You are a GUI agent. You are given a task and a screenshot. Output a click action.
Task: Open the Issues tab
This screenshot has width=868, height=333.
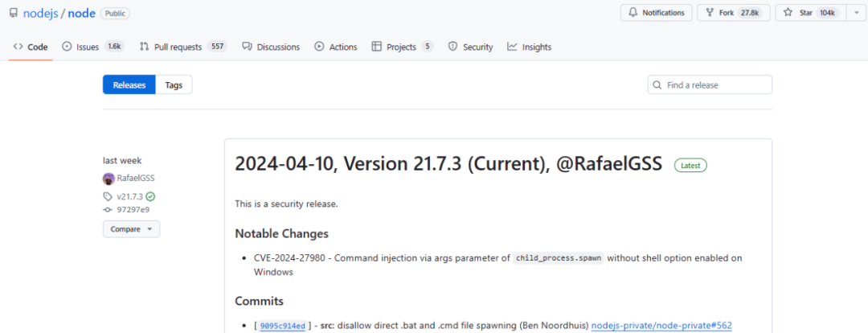(93, 47)
